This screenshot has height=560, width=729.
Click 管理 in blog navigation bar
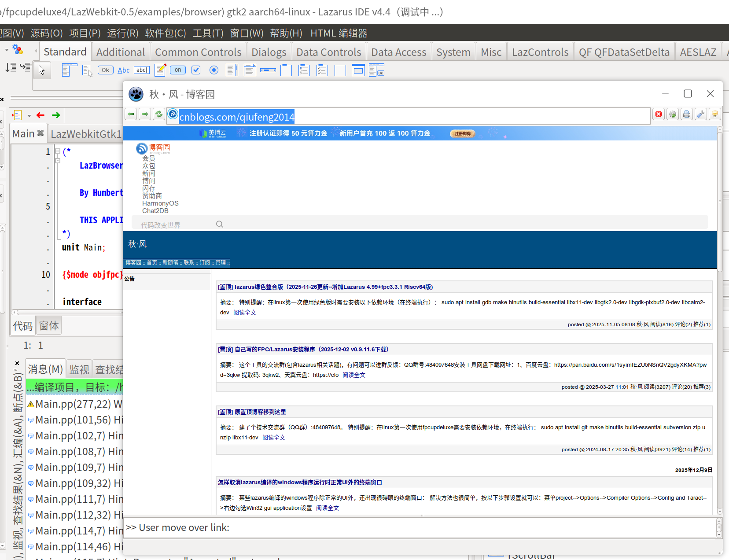point(221,263)
